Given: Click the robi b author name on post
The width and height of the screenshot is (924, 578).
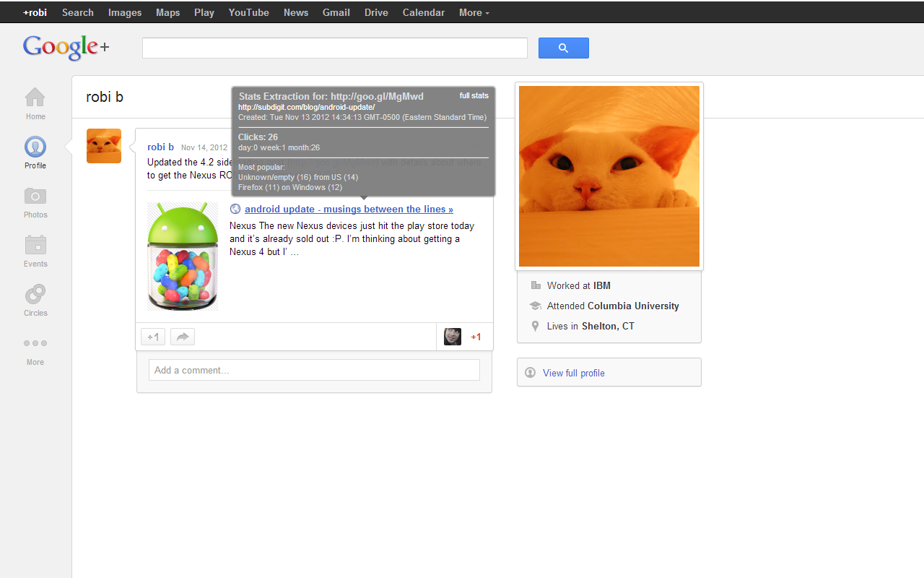Looking at the screenshot, I should click(160, 147).
